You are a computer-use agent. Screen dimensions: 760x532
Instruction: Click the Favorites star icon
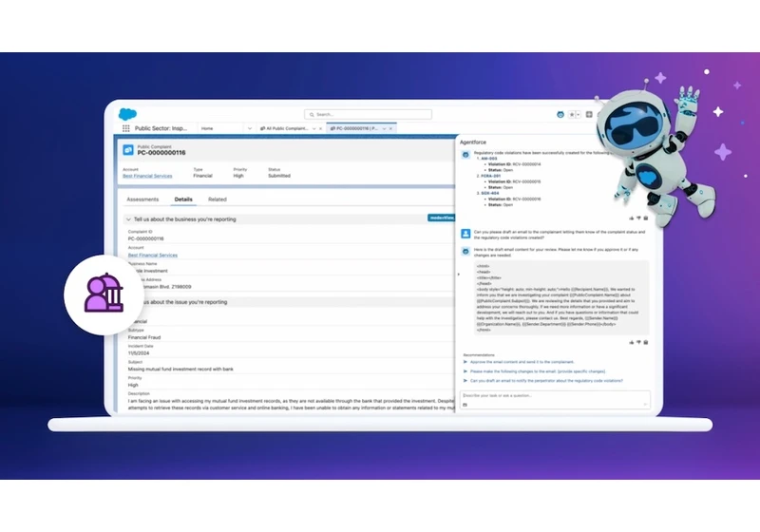572,114
